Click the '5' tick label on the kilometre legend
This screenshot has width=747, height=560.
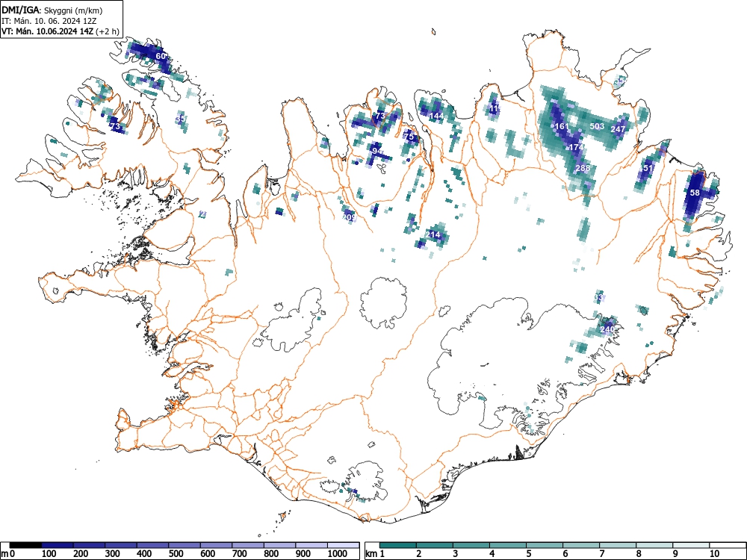(529, 553)
